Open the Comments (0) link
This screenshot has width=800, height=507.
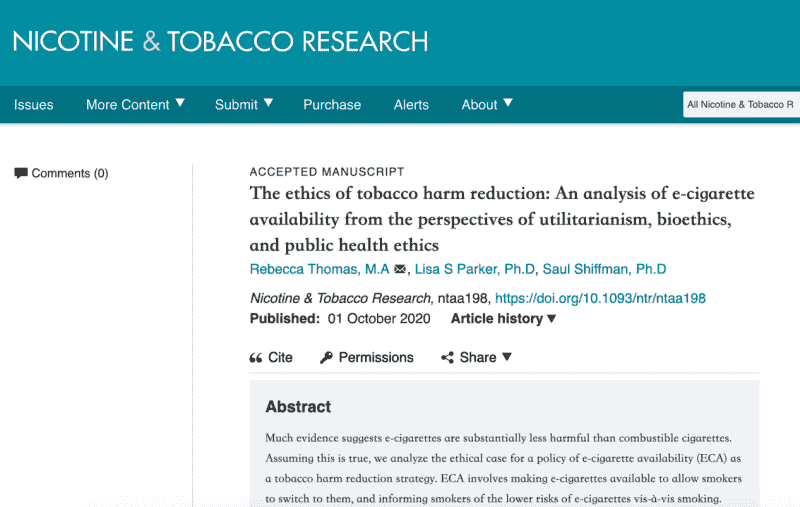point(70,173)
